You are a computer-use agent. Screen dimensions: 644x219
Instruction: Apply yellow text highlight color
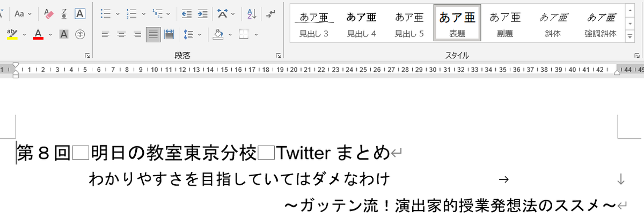pos(12,34)
